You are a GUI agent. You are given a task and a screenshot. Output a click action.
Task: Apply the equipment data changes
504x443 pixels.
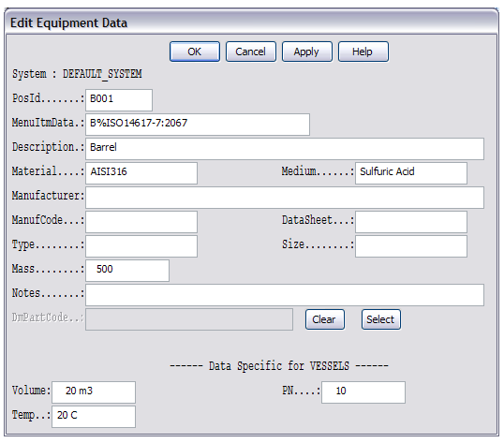(307, 52)
